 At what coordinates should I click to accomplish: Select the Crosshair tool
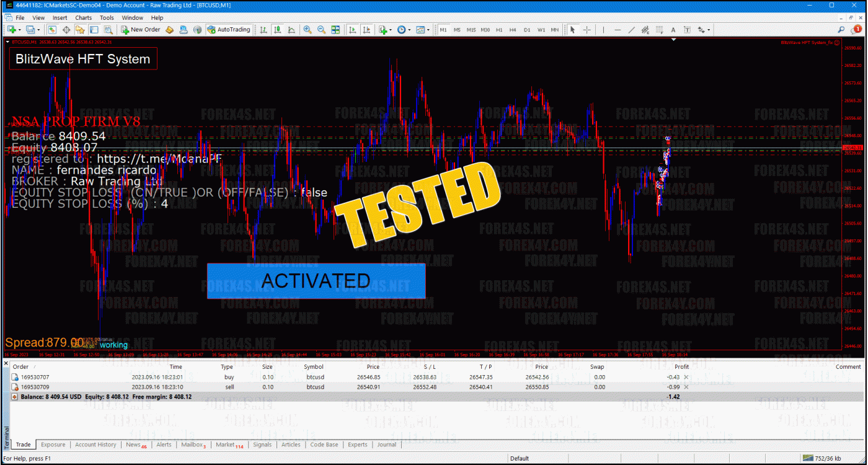coord(587,29)
